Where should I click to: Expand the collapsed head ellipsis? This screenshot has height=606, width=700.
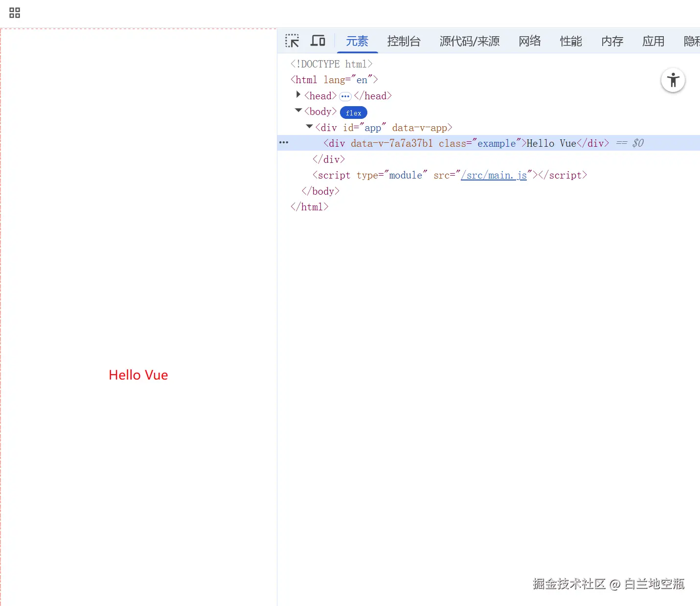point(345,96)
